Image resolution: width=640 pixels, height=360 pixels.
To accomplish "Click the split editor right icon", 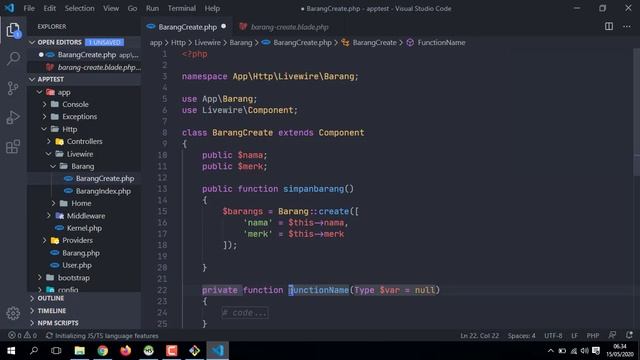I will point(609,27).
